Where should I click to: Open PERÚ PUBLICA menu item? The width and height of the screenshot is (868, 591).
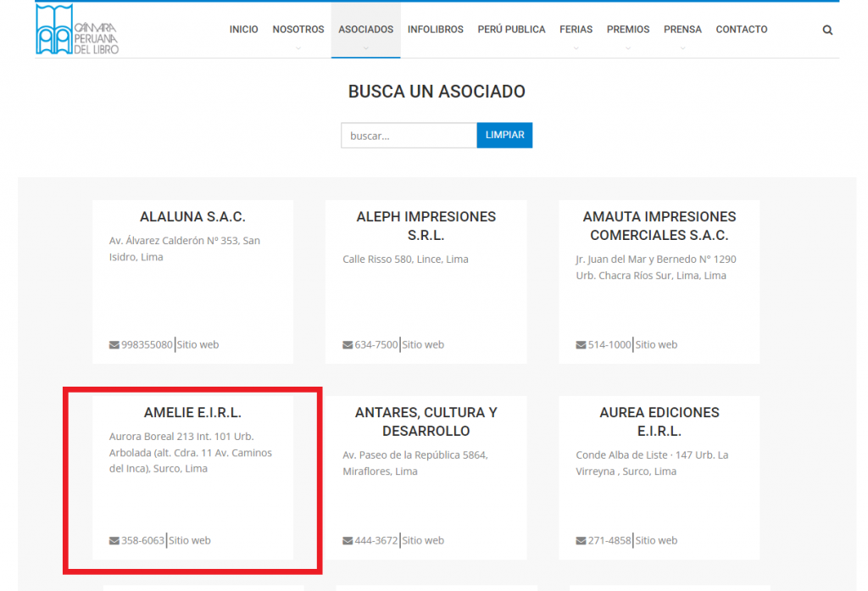coord(511,30)
